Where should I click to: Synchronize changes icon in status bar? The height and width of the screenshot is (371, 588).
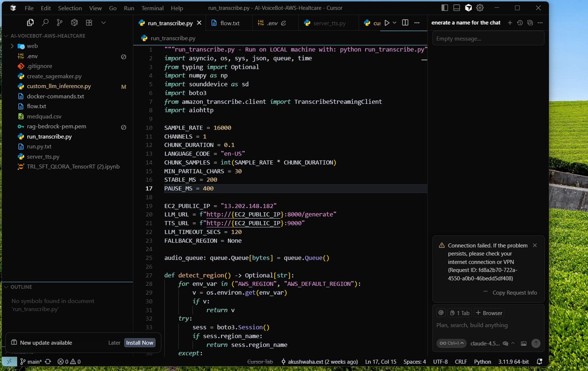tap(48, 362)
